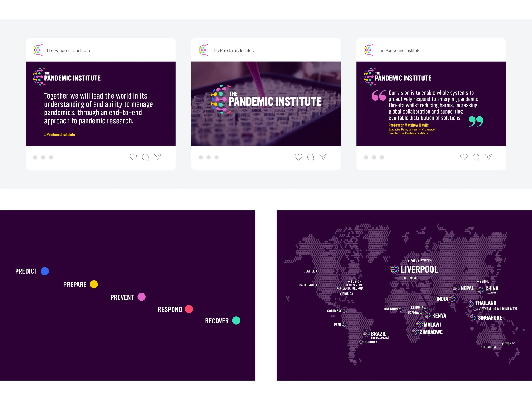Select the SYDNEY location label
Image resolution: width=532 pixels, height=399 pixels.
509,344
